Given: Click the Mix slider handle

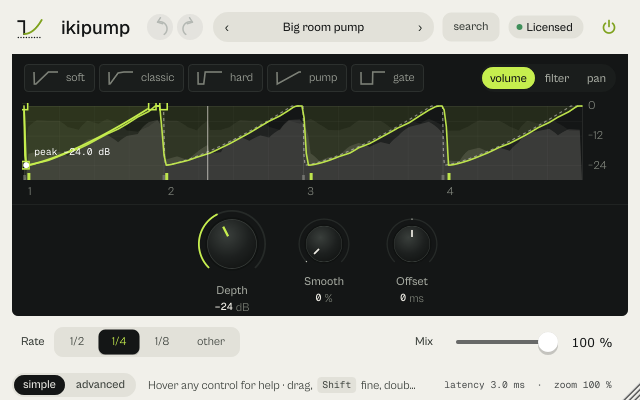Looking at the screenshot, I should [548, 342].
